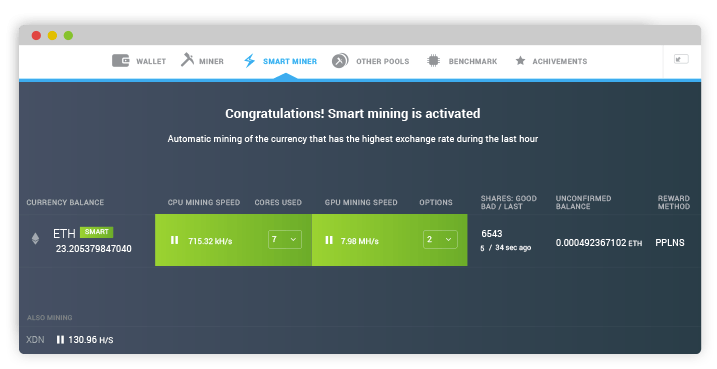Click the PPLNS reward method value
Image resolution: width=717 pixels, height=369 pixels.
coord(669,243)
